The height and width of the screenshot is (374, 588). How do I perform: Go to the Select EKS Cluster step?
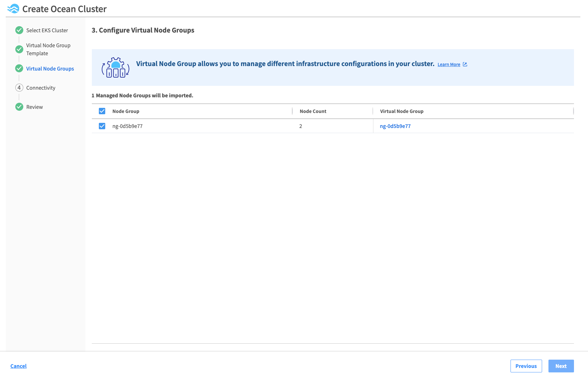(47, 30)
